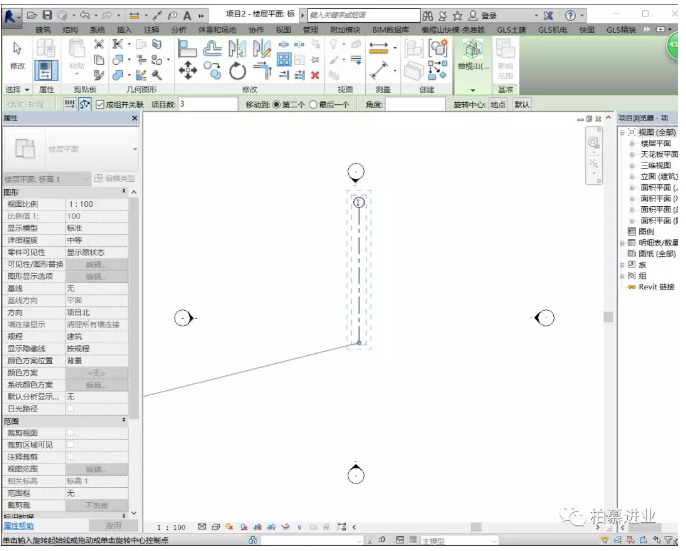The height and width of the screenshot is (551, 686).
Task: Click the Text 'A' icon in quick access toolbar
Action: click(x=187, y=16)
